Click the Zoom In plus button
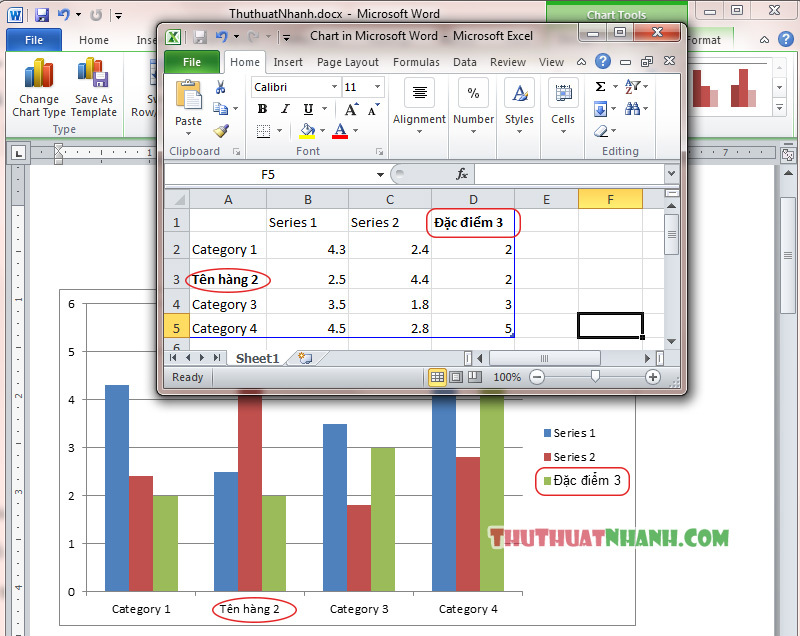 click(653, 377)
